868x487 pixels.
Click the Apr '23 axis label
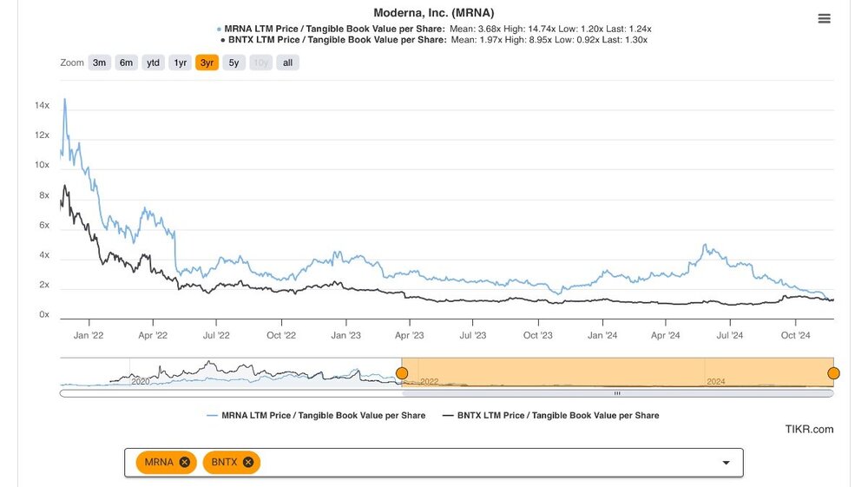point(409,335)
